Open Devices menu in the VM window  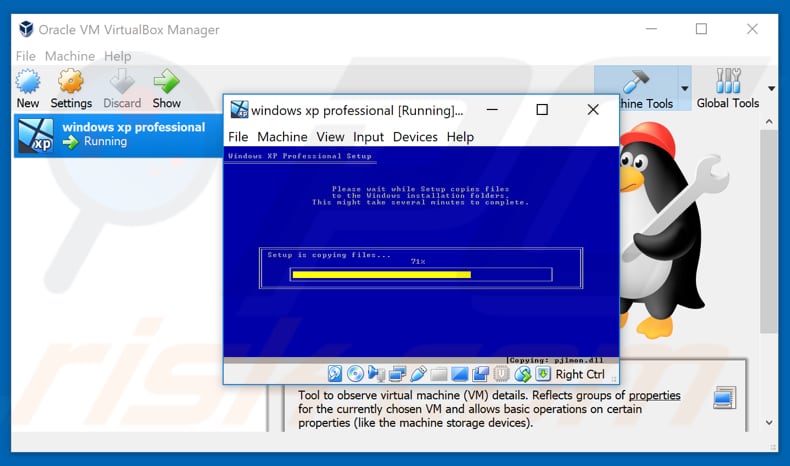415,137
